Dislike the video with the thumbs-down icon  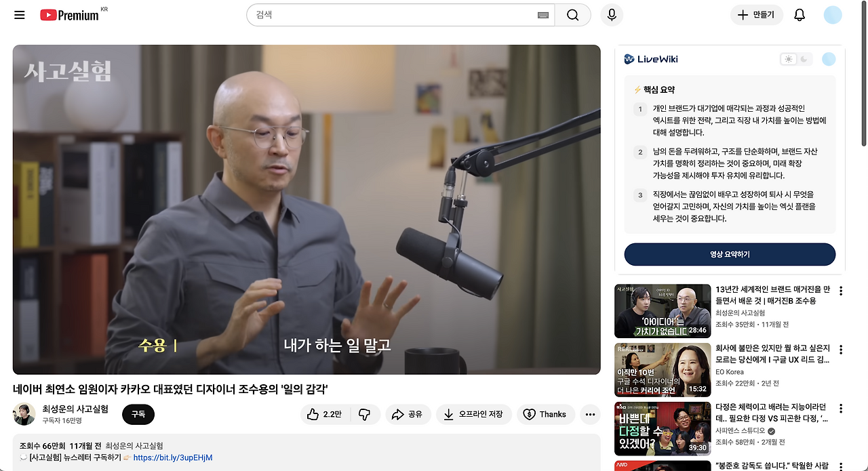(365, 414)
